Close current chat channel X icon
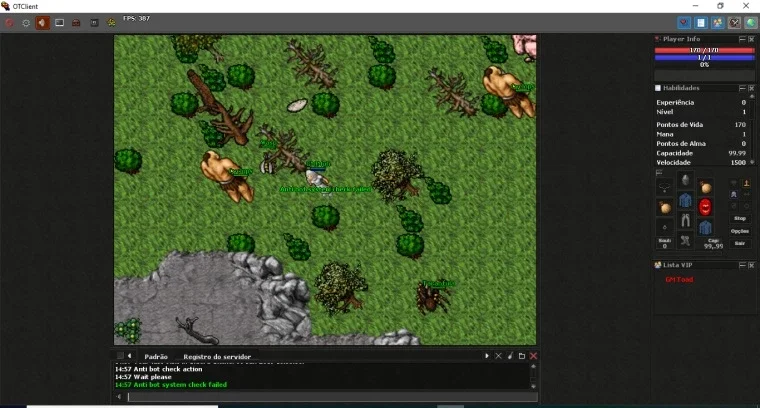 click(498, 356)
